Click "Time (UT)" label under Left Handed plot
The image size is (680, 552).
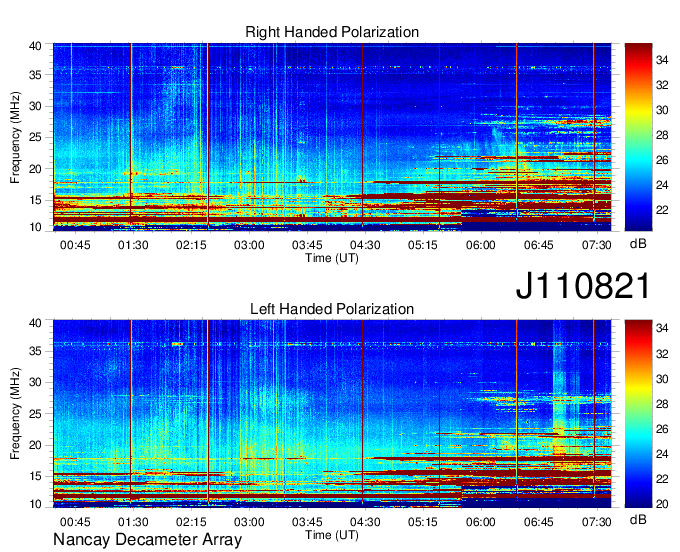332,535
